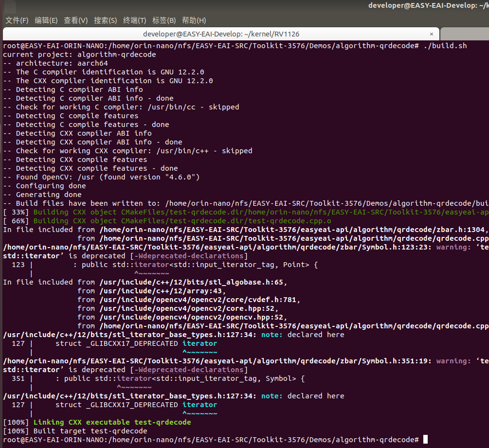Screen dimensions: 489x448
Task: Click the ./build.sh command text
Action: click(445, 46)
